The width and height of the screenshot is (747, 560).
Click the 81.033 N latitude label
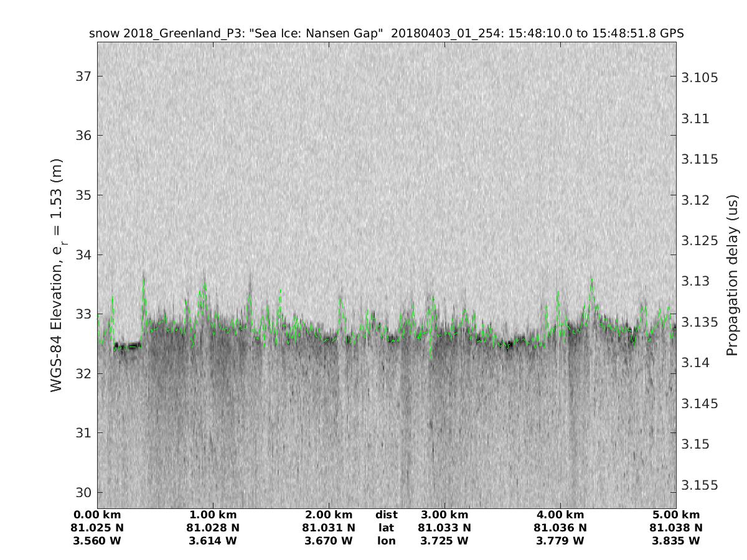click(444, 528)
